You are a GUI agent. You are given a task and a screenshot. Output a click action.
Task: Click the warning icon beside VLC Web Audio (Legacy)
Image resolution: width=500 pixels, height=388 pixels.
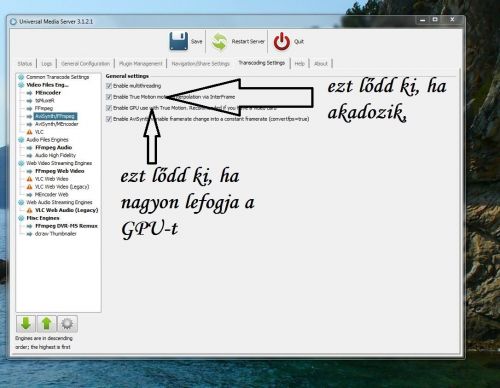[x=29, y=210]
